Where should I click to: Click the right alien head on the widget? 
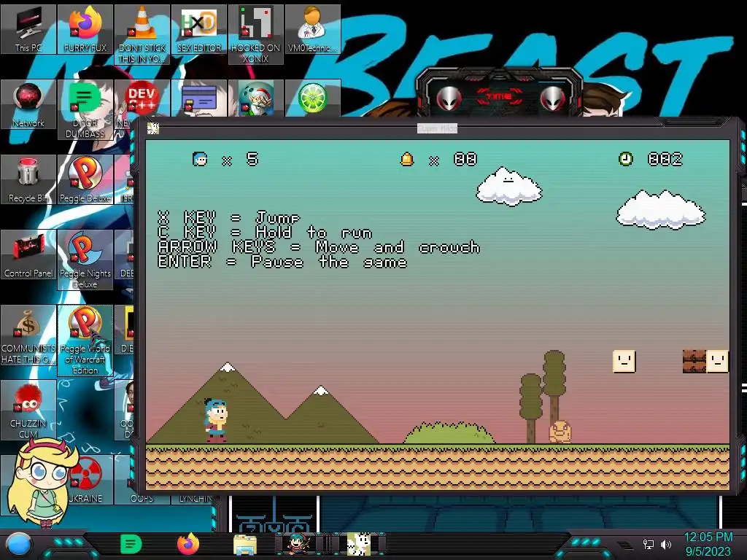553,99
